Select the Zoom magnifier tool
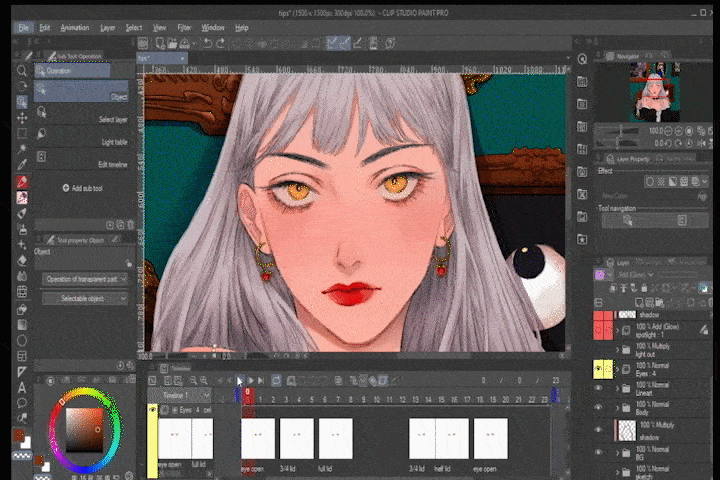The image size is (720, 480). (x=22, y=71)
